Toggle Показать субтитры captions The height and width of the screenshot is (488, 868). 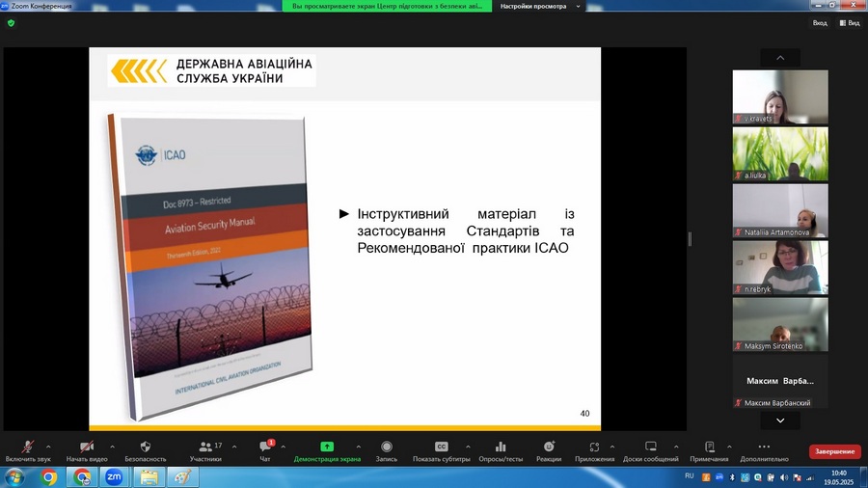point(441,448)
